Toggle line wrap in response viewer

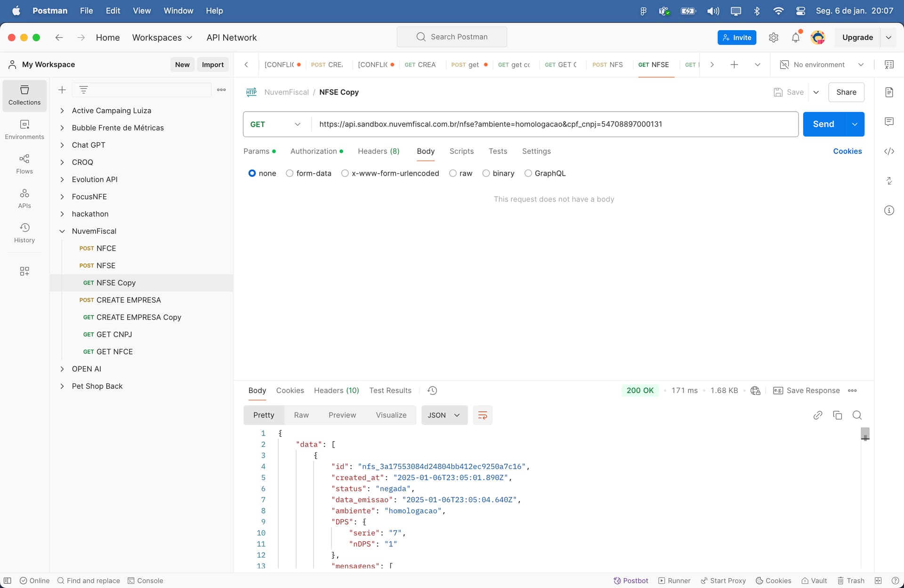point(483,415)
